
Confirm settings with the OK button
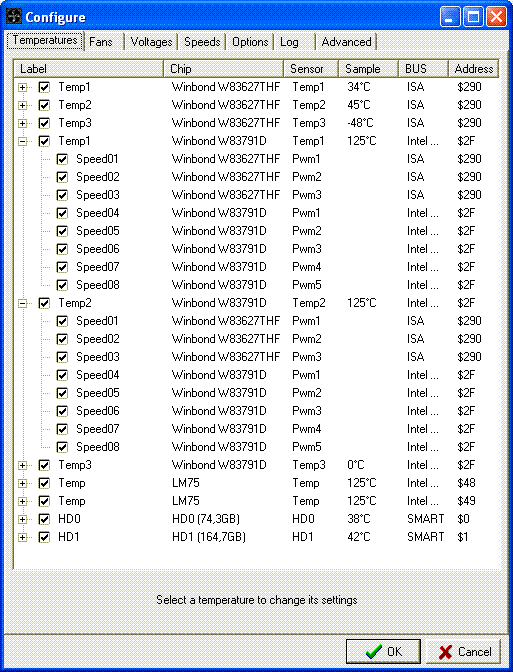tap(383, 651)
